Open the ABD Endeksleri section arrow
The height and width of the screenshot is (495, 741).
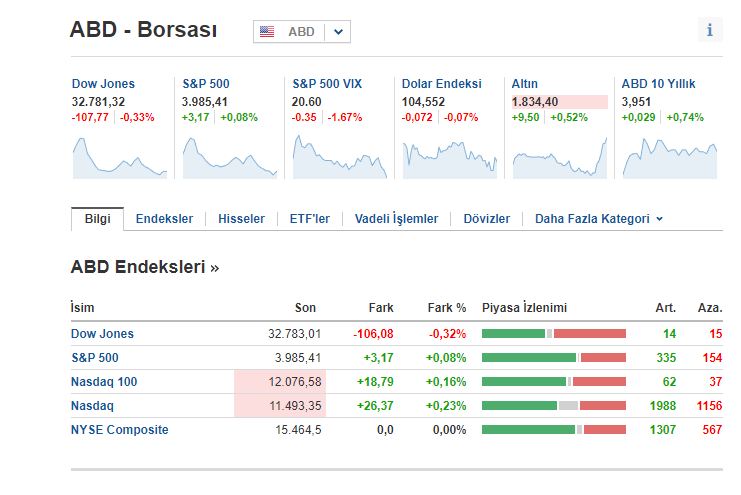[x=214, y=268]
